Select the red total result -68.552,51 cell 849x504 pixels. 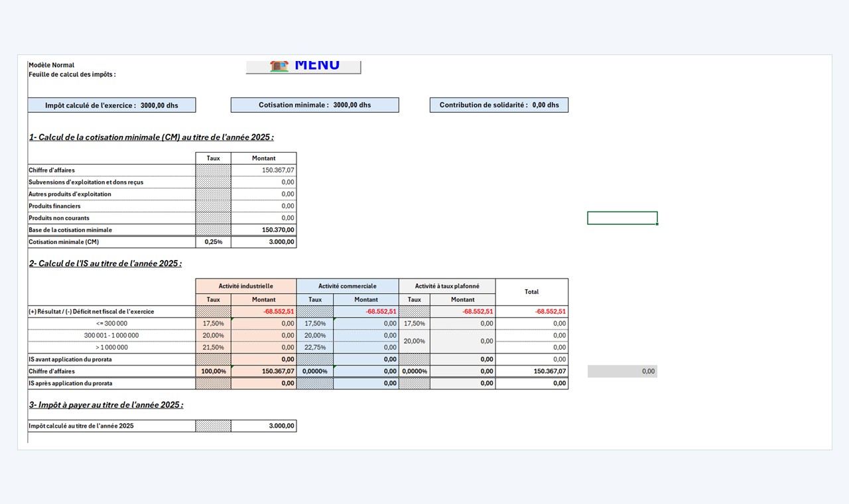click(532, 312)
